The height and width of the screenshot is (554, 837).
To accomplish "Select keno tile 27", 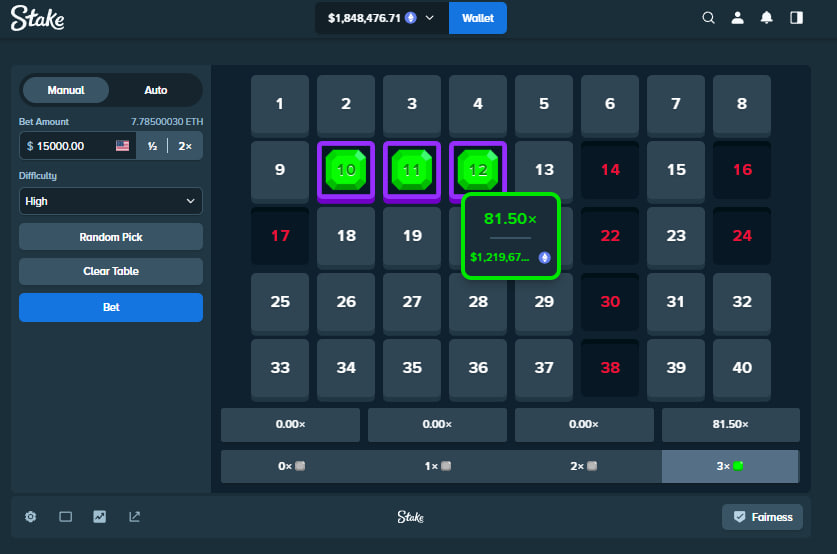I will [x=412, y=302].
